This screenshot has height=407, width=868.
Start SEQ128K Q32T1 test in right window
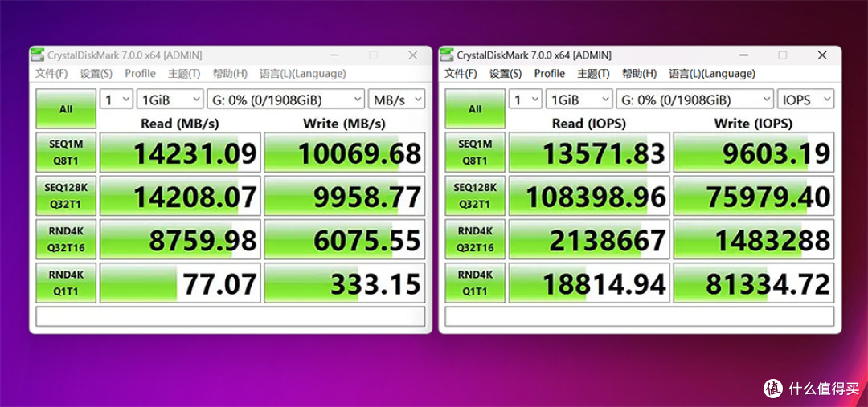475,196
